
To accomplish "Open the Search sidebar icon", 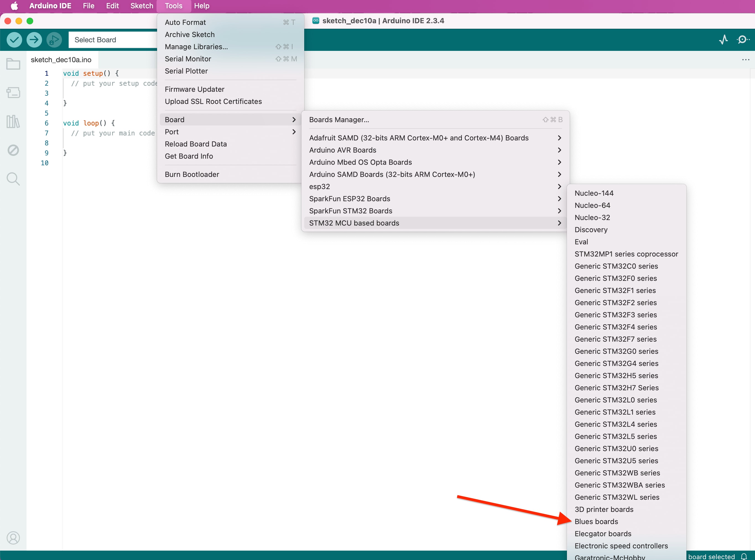I will pyautogui.click(x=13, y=179).
